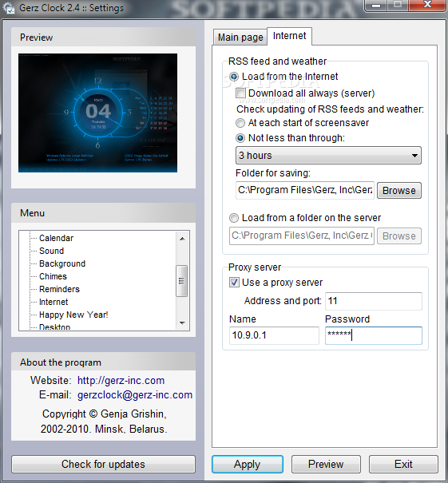The image size is (448, 483).
Task: Select Reminders in the Menu tree
Action: pyautogui.click(x=59, y=289)
